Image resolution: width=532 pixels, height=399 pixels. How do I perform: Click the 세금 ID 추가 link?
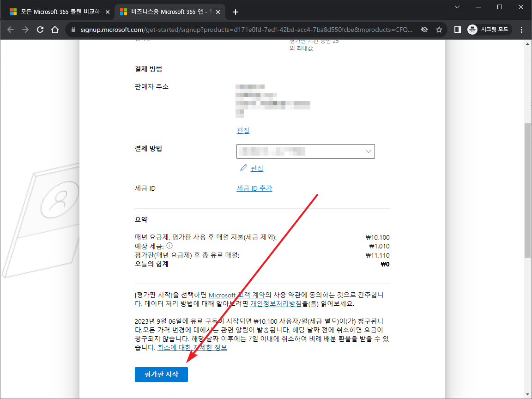(254, 188)
